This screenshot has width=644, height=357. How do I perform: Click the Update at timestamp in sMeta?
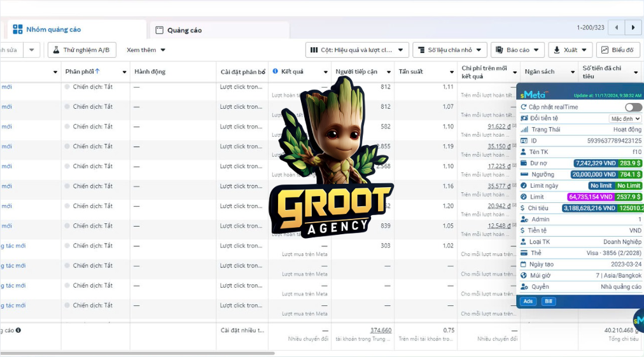coord(608,95)
